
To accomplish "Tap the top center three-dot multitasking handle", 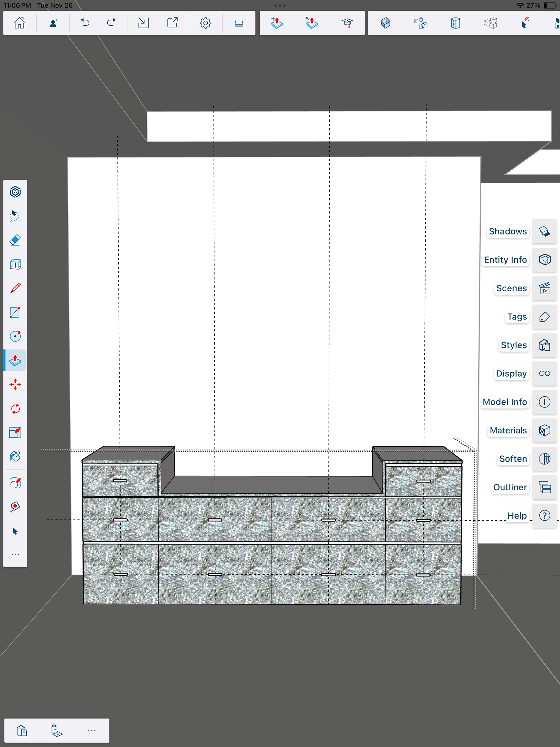I will tap(280, 6).
